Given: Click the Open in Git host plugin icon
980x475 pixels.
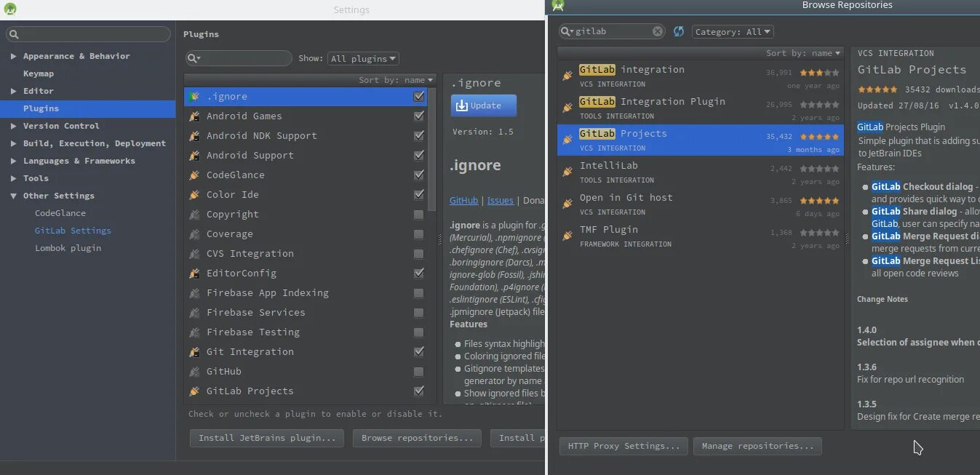Looking at the screenshot, I should (x=567, y=204).
